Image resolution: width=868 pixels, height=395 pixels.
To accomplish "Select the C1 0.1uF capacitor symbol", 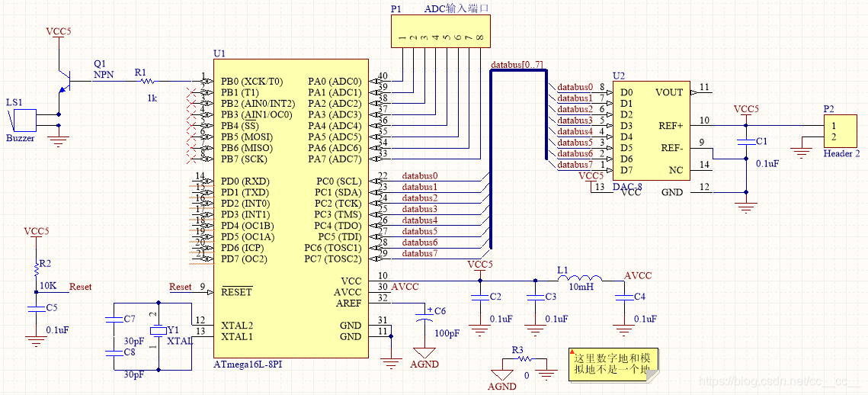I will pos(745,142).
